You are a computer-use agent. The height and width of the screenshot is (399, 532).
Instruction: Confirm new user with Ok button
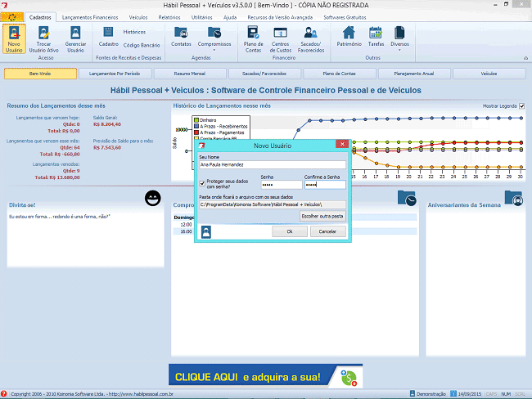[x=290, y=231]
